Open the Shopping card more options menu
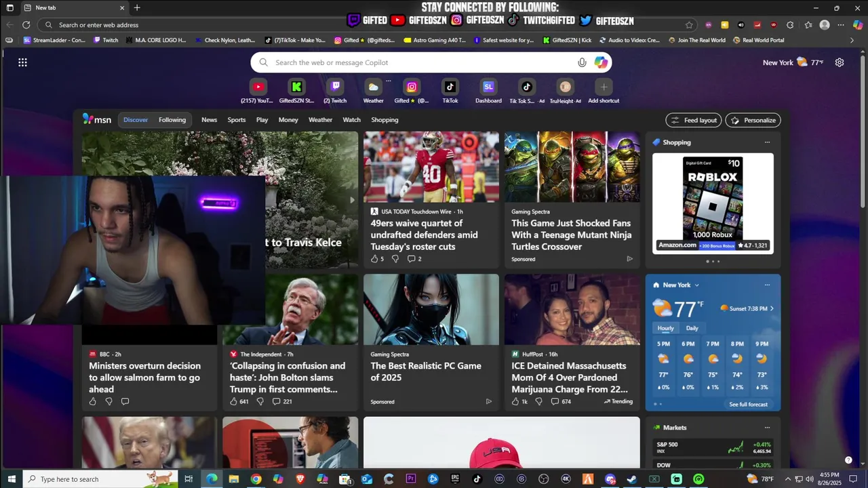Viewport: 868px width, 488px height. point(767,142)
